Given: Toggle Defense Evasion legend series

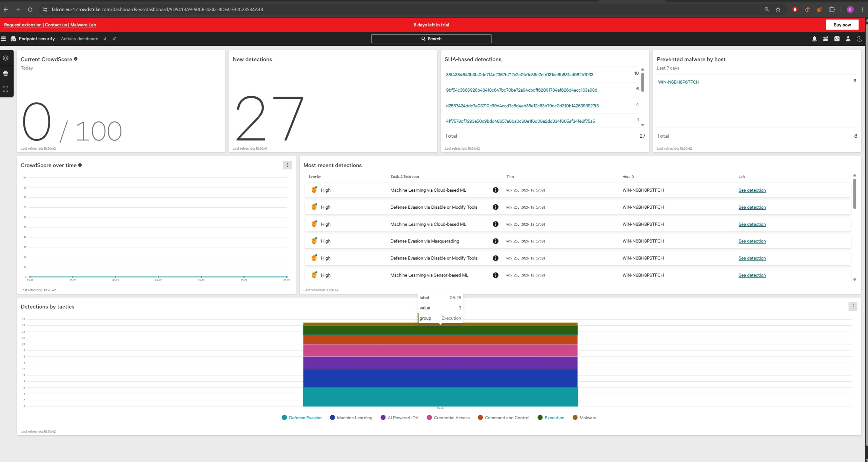Looking at the screenshot, I should click(x=302, y=418).
